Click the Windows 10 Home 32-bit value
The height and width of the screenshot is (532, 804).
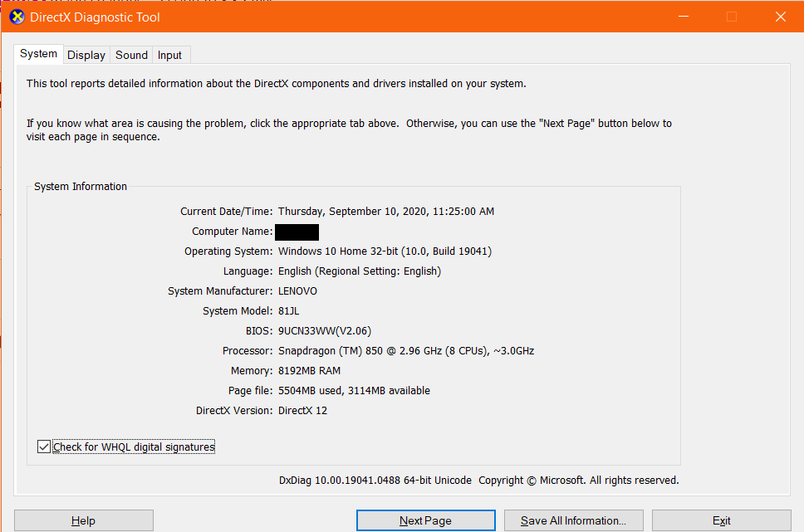pos(385,251)
